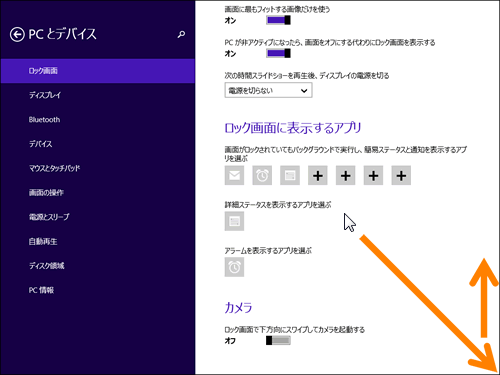Select the calendar app icon in quick status row
This screenshot has height=375, width=500.
click(290, 175)
